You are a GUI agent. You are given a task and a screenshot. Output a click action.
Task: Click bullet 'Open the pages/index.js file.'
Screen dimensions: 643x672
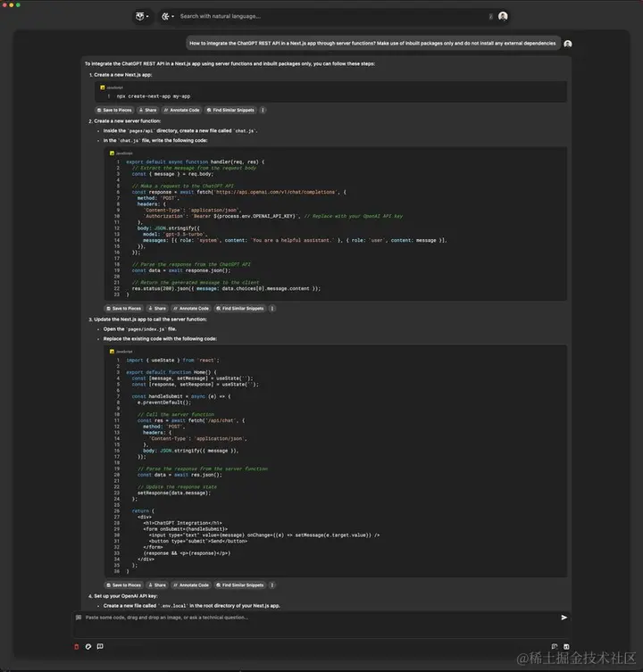coord(140,329)
